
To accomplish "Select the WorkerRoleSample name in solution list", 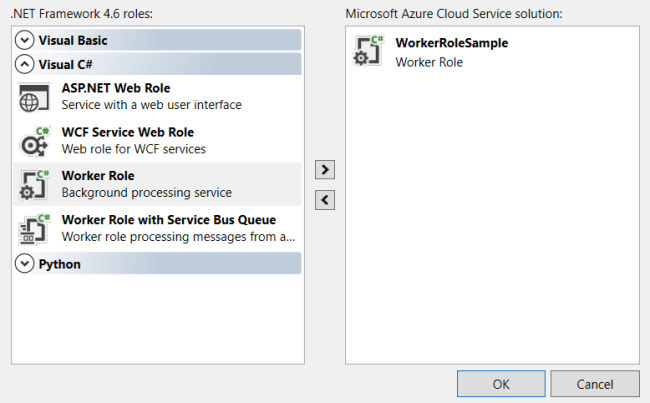I will [x=452, y=43].
